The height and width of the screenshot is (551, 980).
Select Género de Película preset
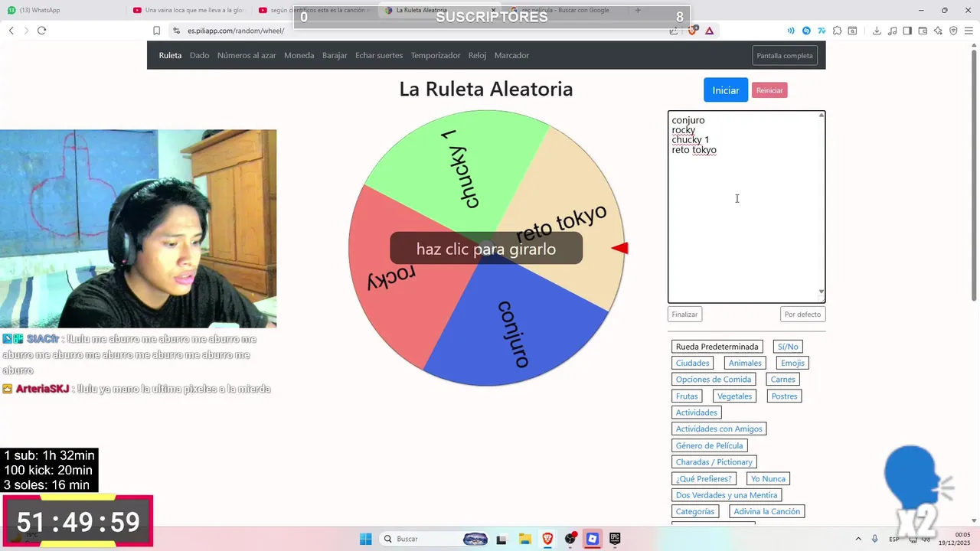[709, 445]
